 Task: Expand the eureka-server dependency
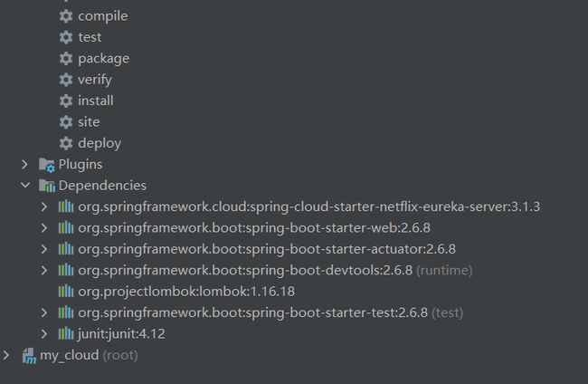(x=44, y=206)
